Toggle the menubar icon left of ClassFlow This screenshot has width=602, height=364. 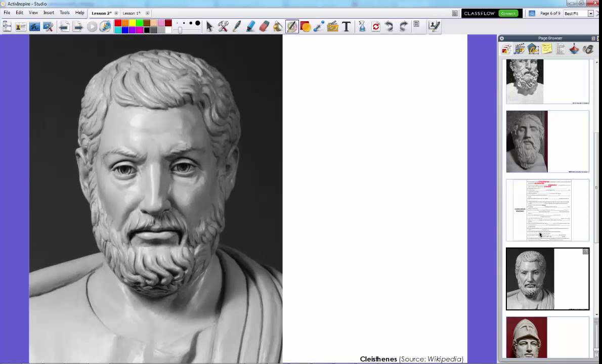(x=455, y=14)
